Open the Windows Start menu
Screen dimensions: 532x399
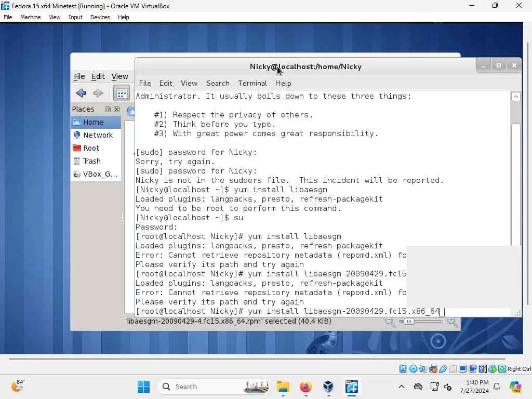[x=143, y=387]
